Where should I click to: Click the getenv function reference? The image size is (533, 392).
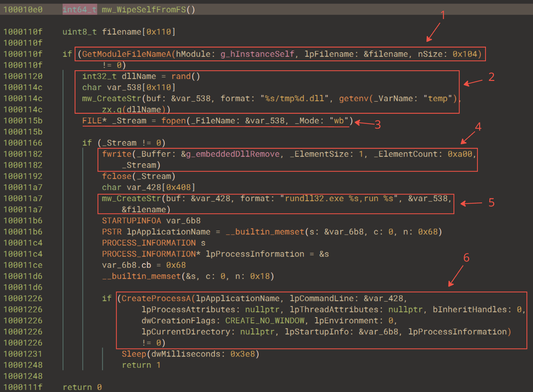pyautogui.click(x=353, y=98)
